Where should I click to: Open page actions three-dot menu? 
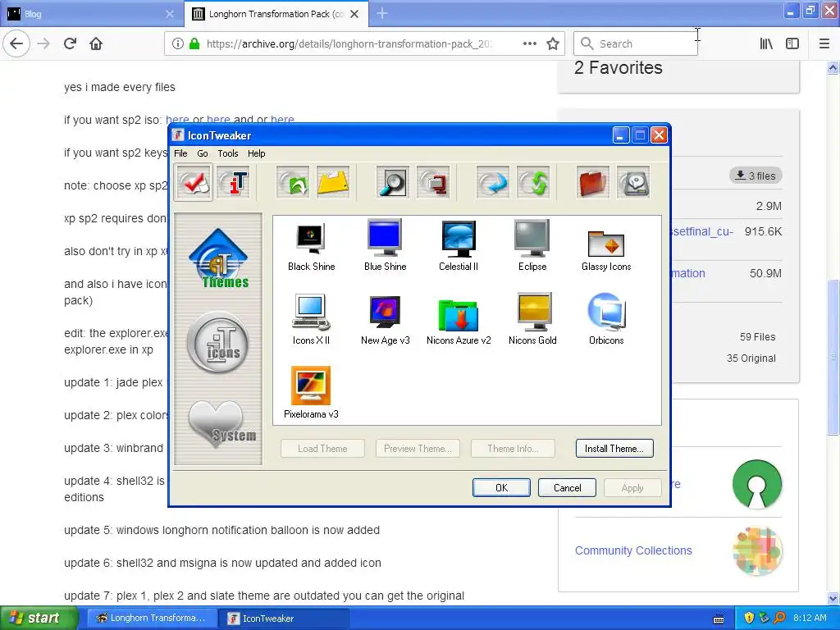(x=530, y=43)
